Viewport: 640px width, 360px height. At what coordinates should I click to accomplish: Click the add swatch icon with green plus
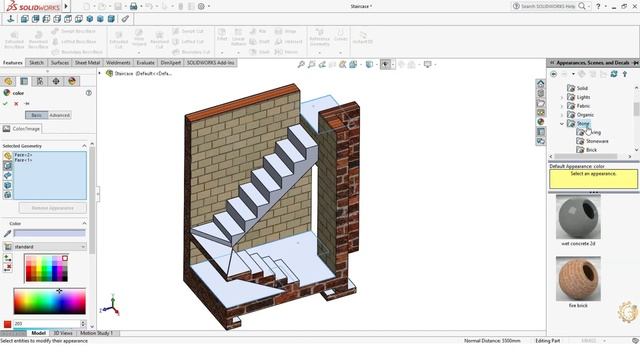pos(7,258)
